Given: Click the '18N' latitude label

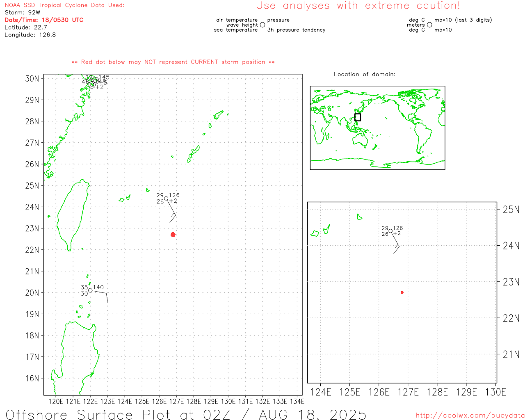Looking at the screenshot, I should tap(32, 336).
